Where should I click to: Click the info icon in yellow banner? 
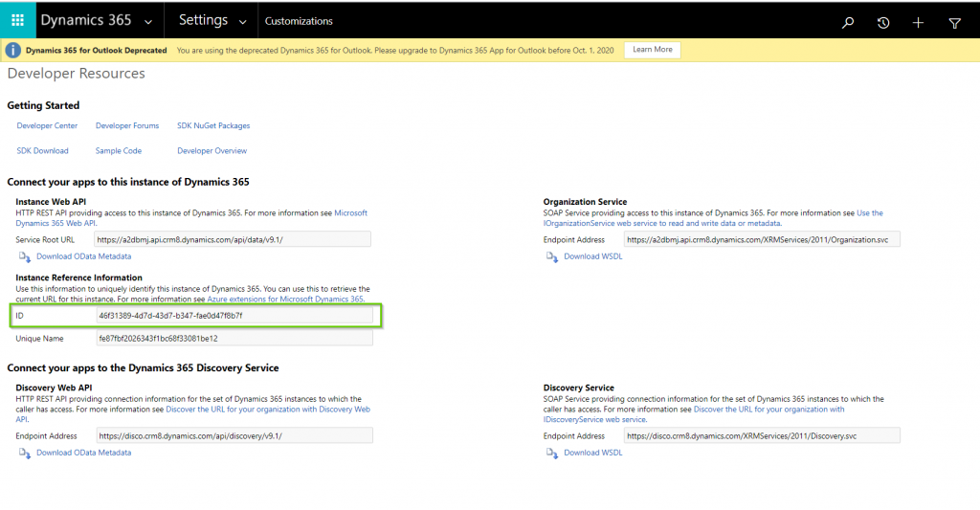(x=13, y=50)
